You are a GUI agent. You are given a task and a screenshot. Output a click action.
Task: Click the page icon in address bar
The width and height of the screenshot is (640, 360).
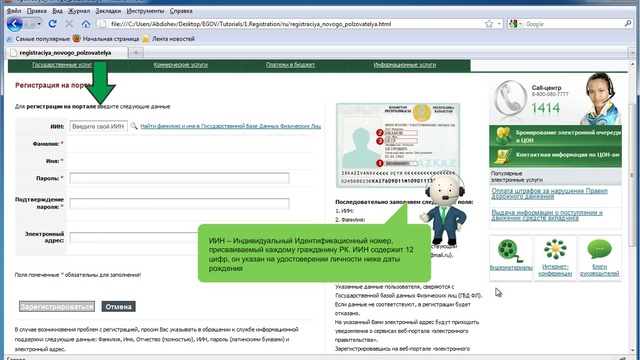[103, 24]
